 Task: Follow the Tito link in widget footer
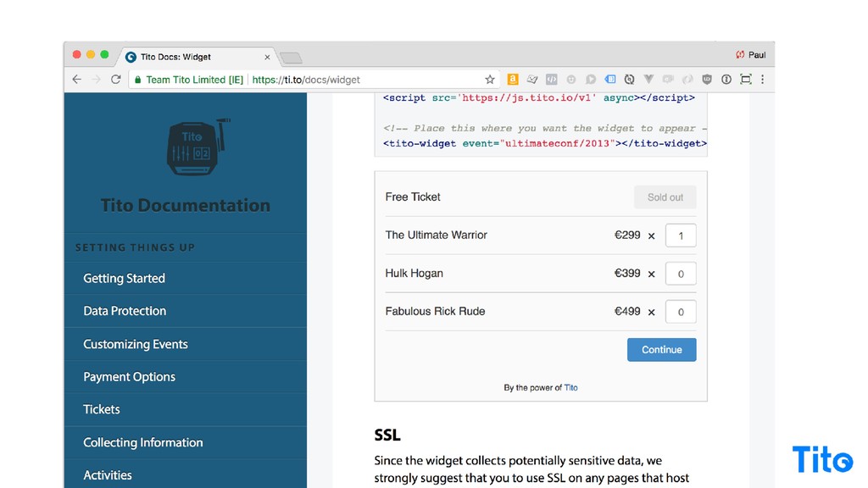tap(570, 388)
